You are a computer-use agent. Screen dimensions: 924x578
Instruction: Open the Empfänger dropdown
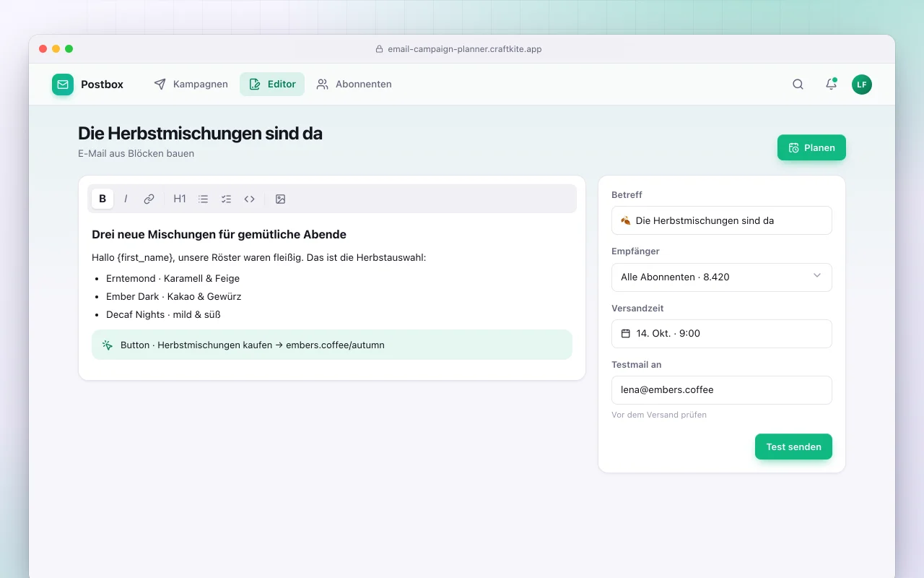pyautogui.click(x=722, y=277)
